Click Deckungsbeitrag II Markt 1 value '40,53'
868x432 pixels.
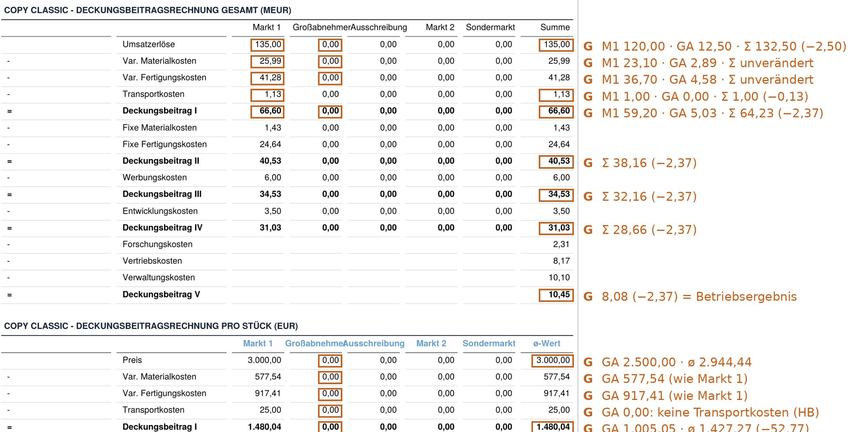coord(270,161)
